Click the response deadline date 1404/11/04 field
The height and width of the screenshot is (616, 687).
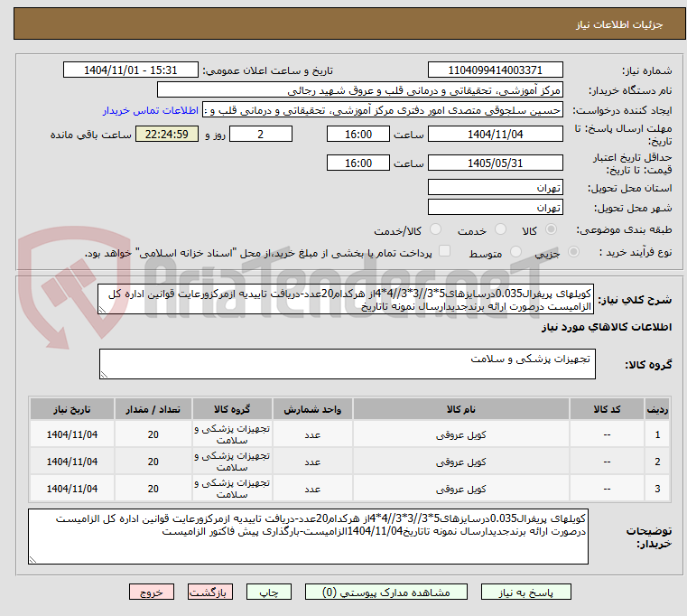click(x=495, y=134)
